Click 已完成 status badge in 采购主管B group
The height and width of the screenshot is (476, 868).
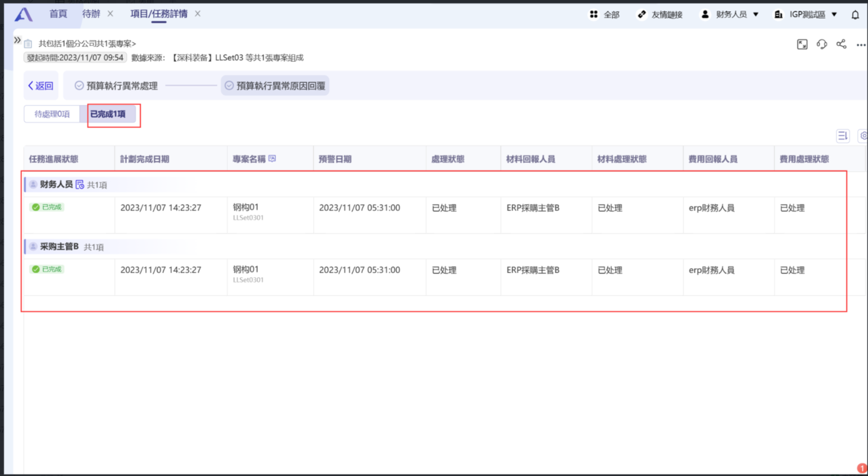[x=47, y=269]
